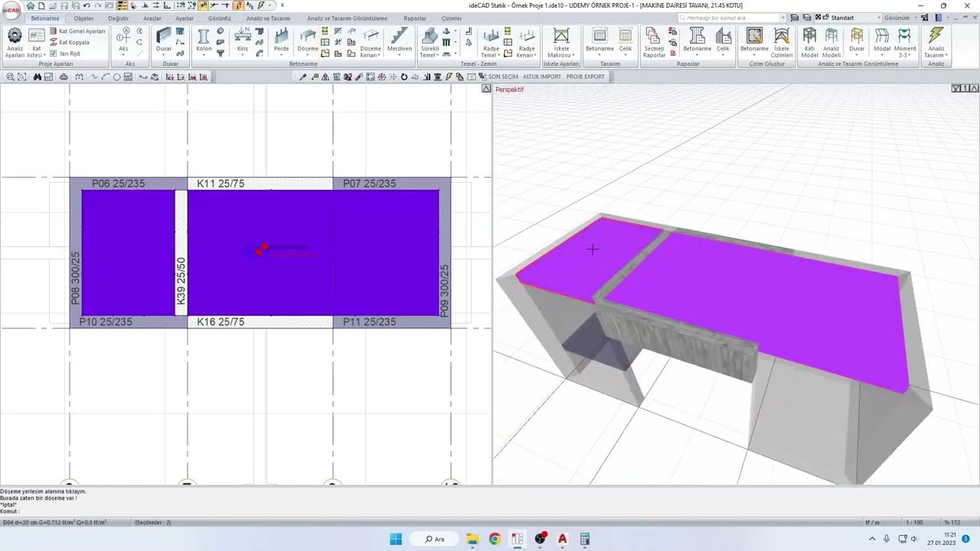Image resolution: width=980 pixels, height=551 pixels.
Task: Click the SON SEÇİM button
Action: 503,77
